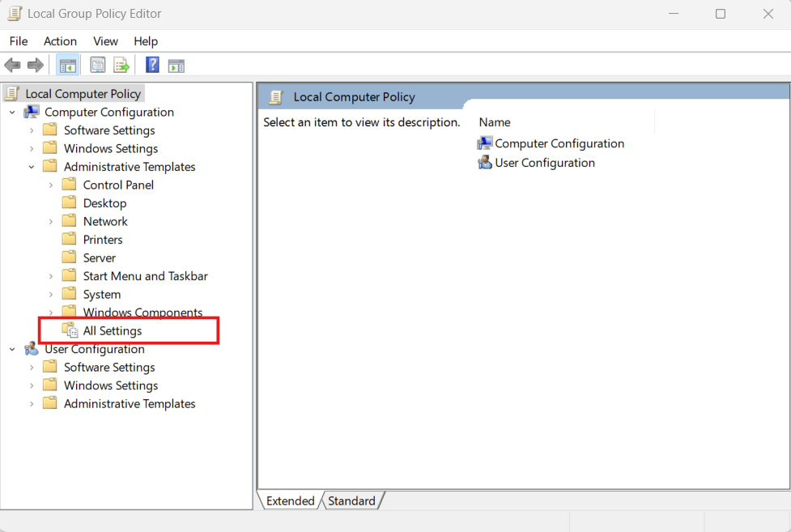Image resolution: width=791 pixels, height=532 pixels.
Task: Click the Properties toolbar icon
Action: tap(97, 65)
